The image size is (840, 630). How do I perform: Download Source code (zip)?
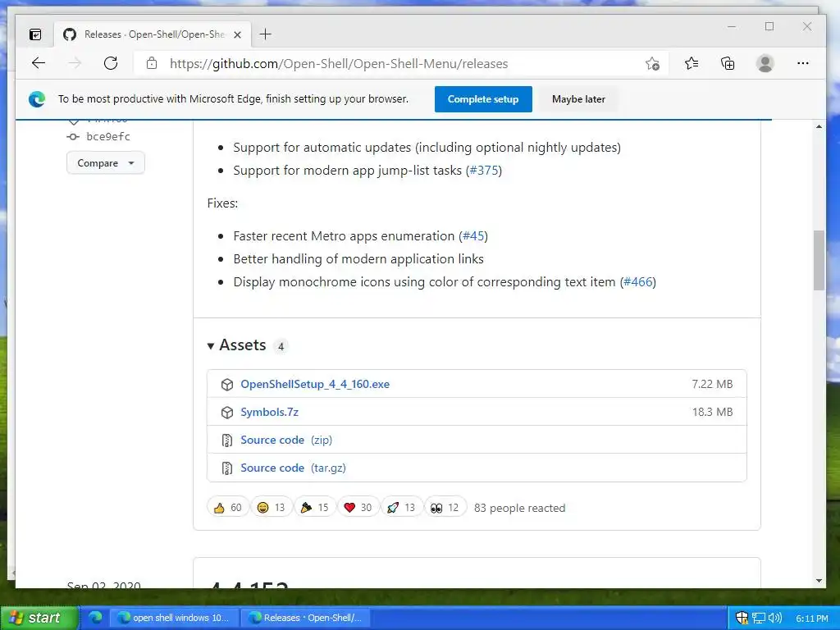(286, 440)
